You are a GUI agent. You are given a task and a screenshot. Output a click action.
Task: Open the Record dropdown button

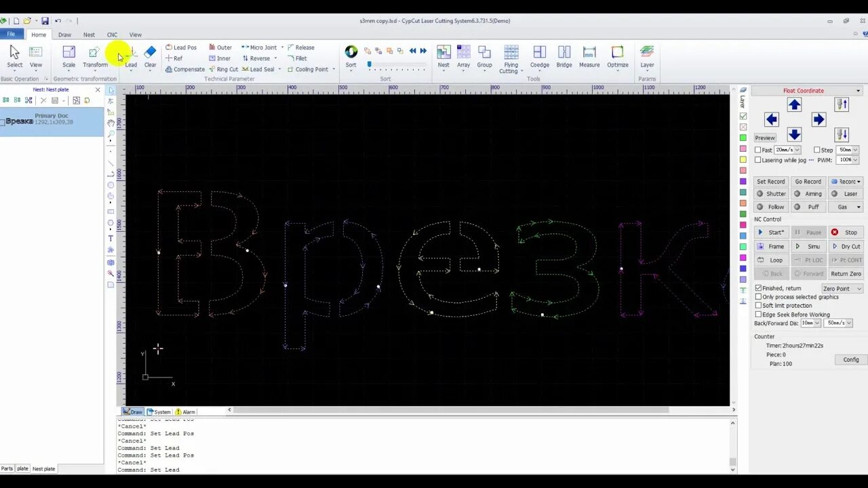pyautogui.click(x=846, y=182)
